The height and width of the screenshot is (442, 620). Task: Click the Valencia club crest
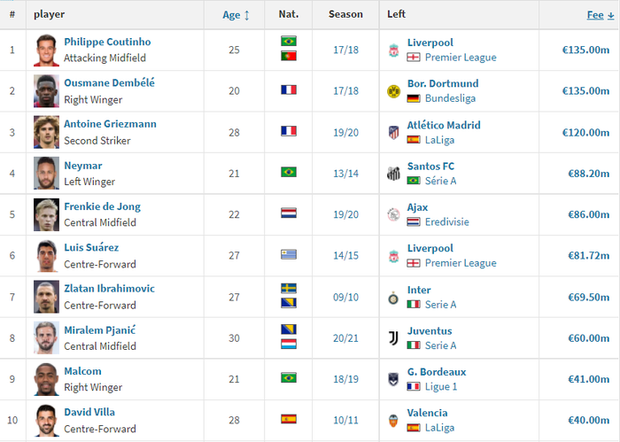point(393,420)
